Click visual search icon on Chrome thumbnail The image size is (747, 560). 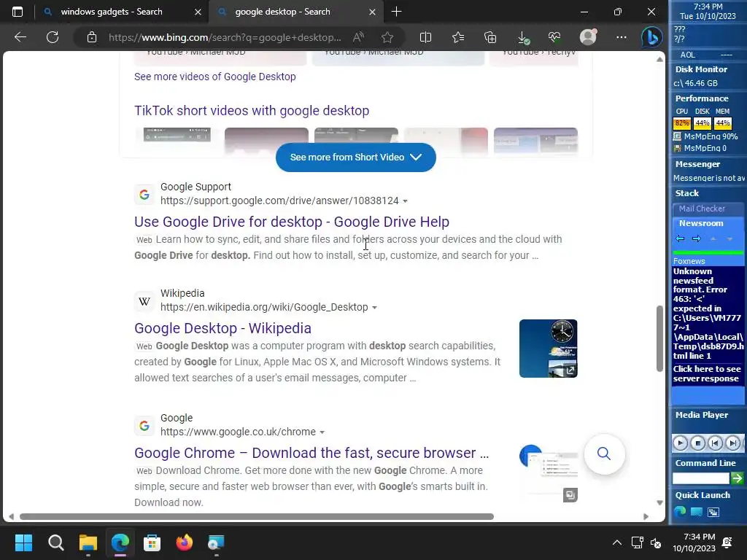point(570,495)
